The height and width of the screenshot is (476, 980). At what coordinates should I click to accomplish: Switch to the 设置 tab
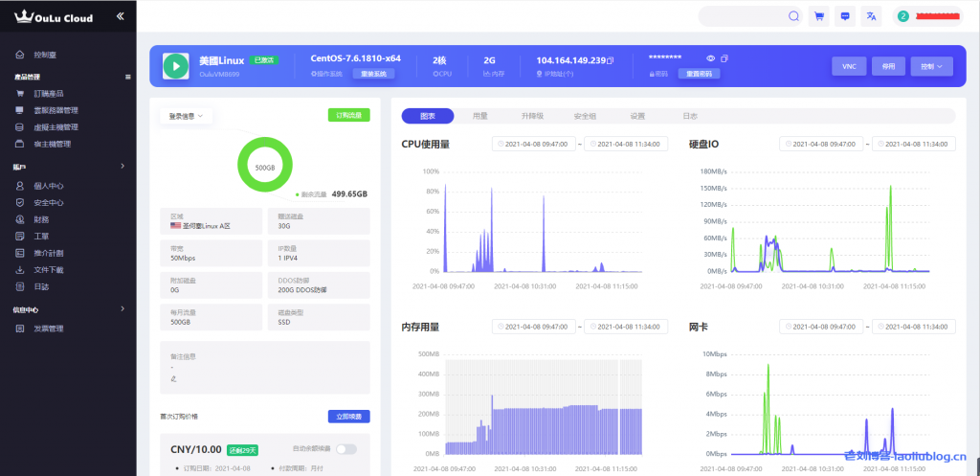click(x=637, y=116)
